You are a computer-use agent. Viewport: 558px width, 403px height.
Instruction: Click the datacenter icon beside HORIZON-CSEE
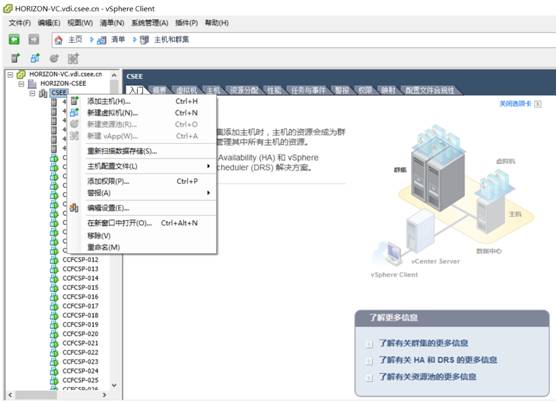(x=32, y=84)
